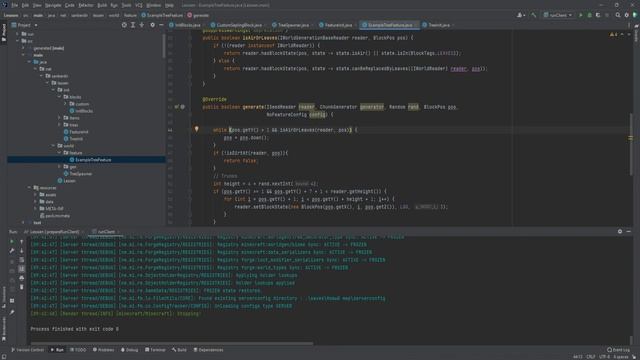Image resolution: width=640 pixels, height=360 pixels.
Task: Open the Build menu
Action: tap(102, 5)
